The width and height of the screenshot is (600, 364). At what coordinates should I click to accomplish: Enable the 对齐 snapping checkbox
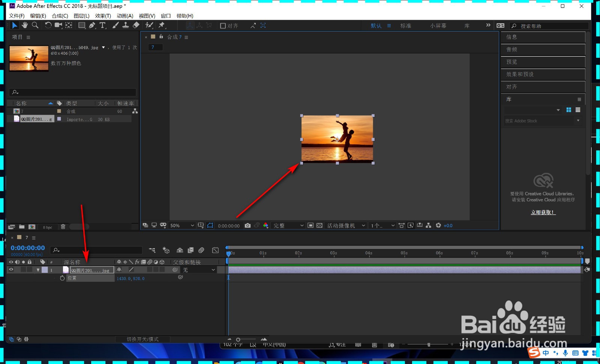point(223,26)
